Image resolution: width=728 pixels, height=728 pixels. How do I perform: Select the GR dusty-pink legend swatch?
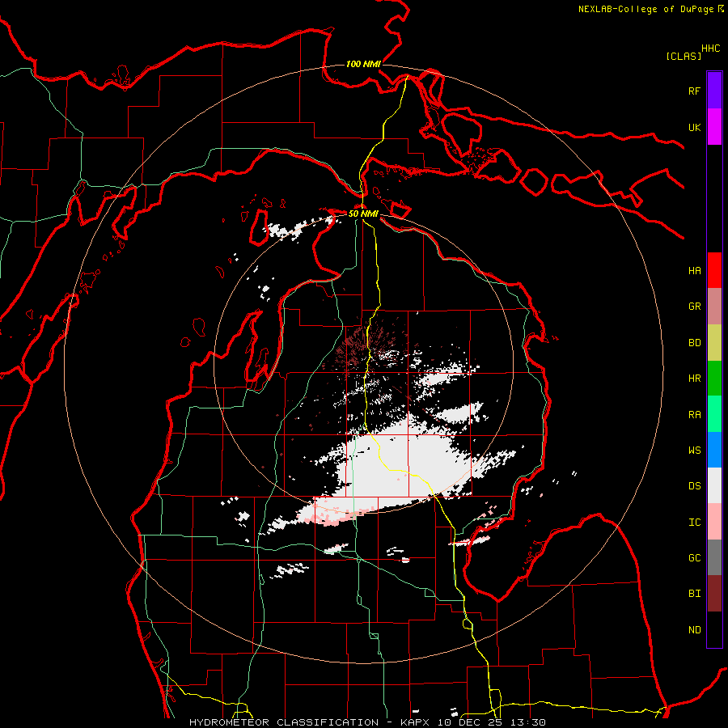point(714,307)
